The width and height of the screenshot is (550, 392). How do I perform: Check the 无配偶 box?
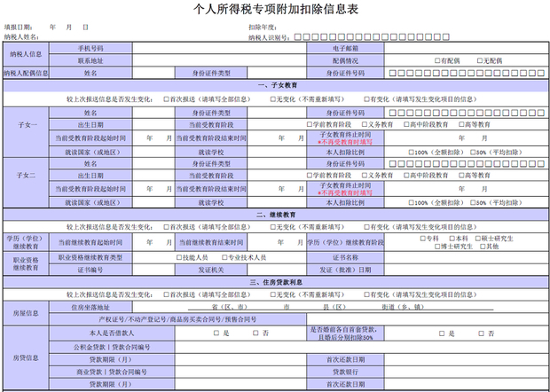(x=480, y=60)
